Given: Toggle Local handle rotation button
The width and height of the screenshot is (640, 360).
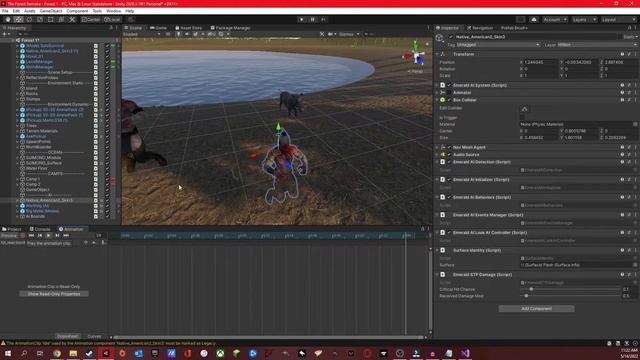Looking at the screenshot, I should [x=112, y=19].
